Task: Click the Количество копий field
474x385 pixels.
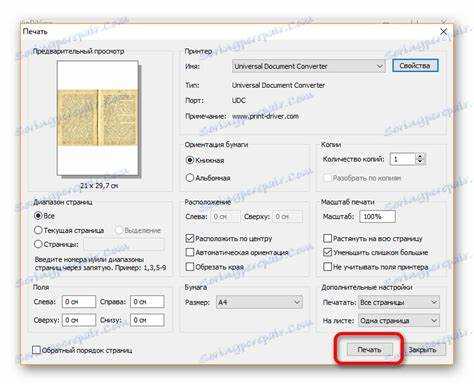Action: pos(403,159)
